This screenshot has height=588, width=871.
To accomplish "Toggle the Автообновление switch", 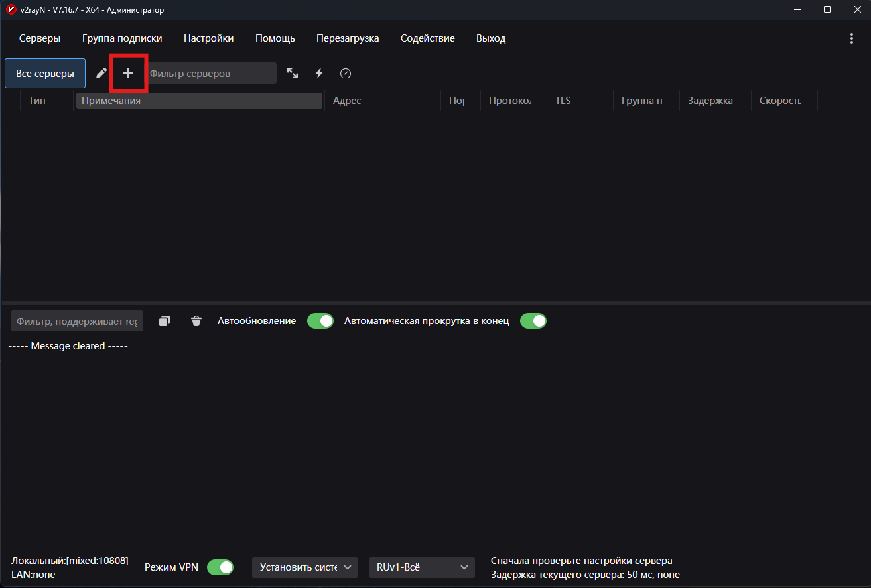I will (320, 321).
